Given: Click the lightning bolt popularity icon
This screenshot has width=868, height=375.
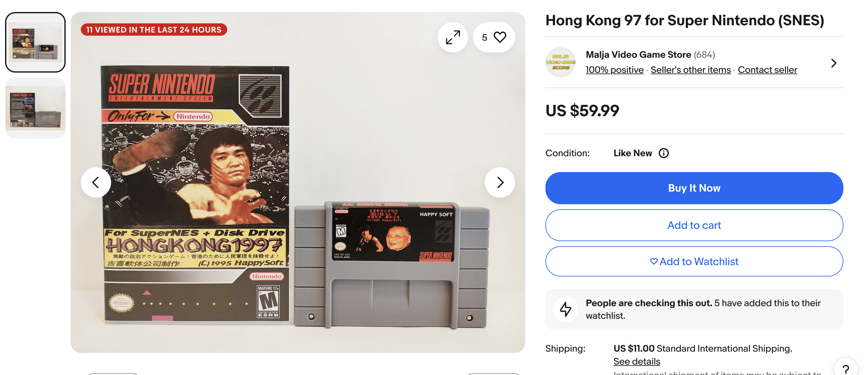Looking at the screenshot, I should click(x=565, y=309).
